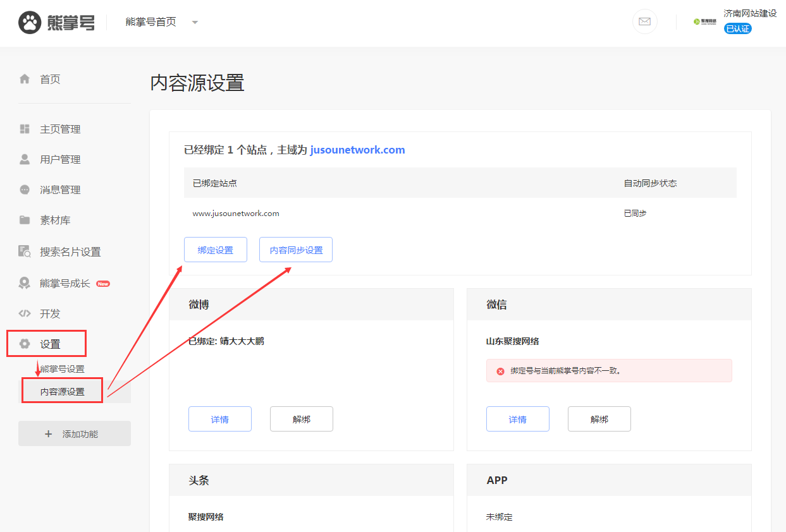Open the 设置 gear icon
The width and height of the screenshot is (786, 532).
coord(25,343)
